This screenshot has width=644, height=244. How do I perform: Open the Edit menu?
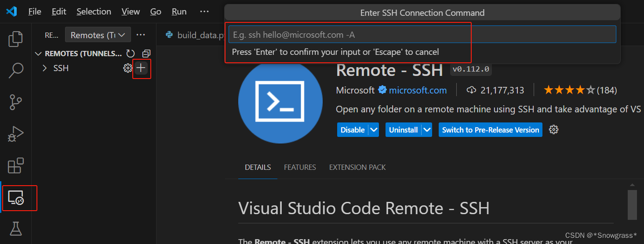tap(59, 11)
